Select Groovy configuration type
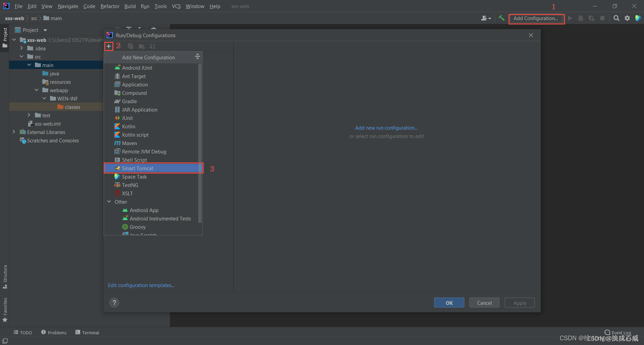This screenshot has height=345, width=644. point(153,227)
